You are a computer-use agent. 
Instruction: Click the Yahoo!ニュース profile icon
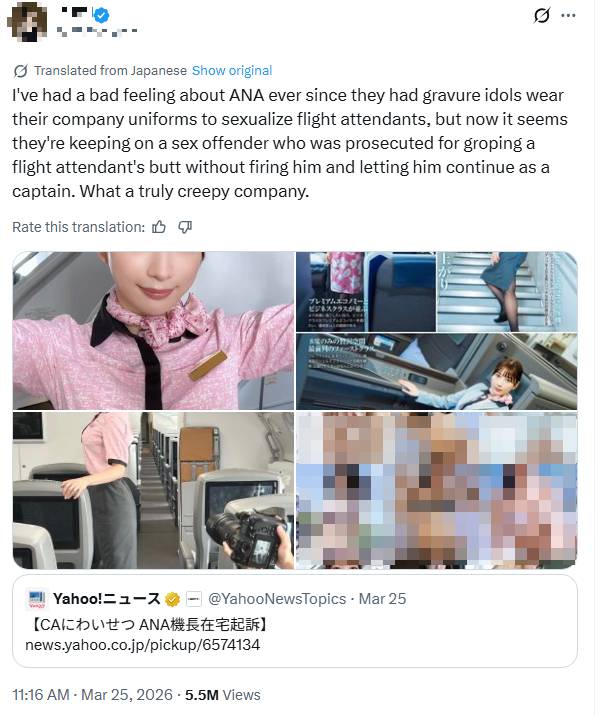pyautogui.click(x=36, y=599)
